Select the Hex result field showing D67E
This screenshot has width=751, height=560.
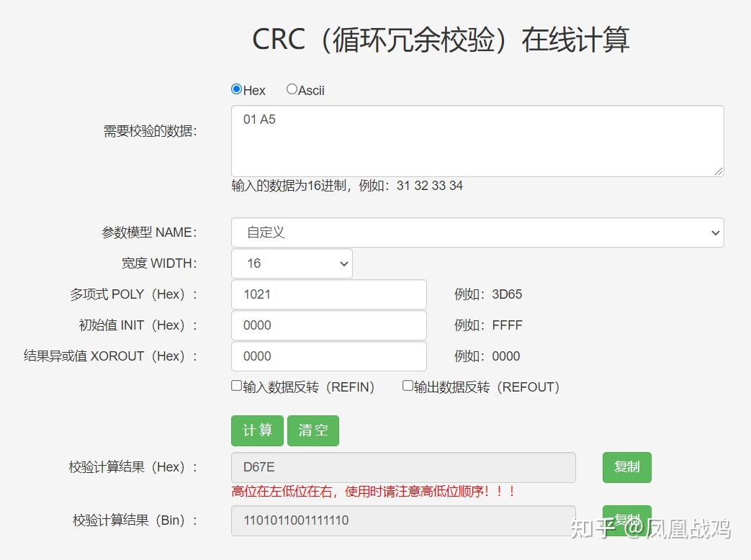pos(403,467)
